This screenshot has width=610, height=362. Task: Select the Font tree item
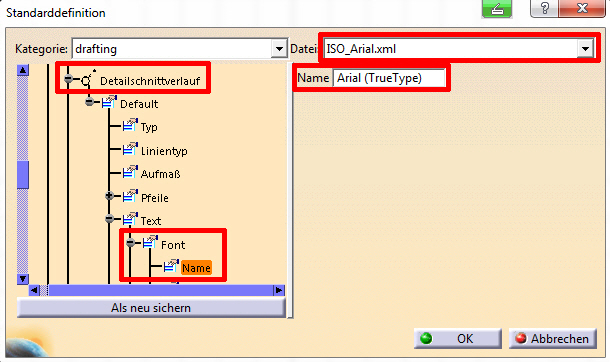pos(173,245)
